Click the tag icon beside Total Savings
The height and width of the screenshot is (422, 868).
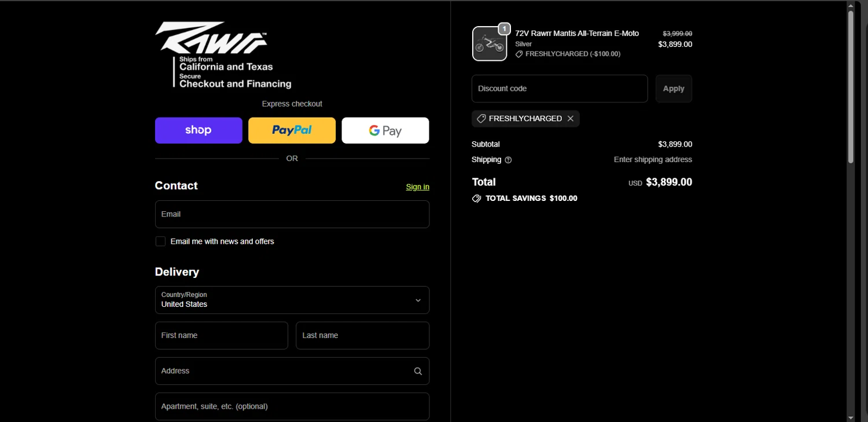point(476,199)
